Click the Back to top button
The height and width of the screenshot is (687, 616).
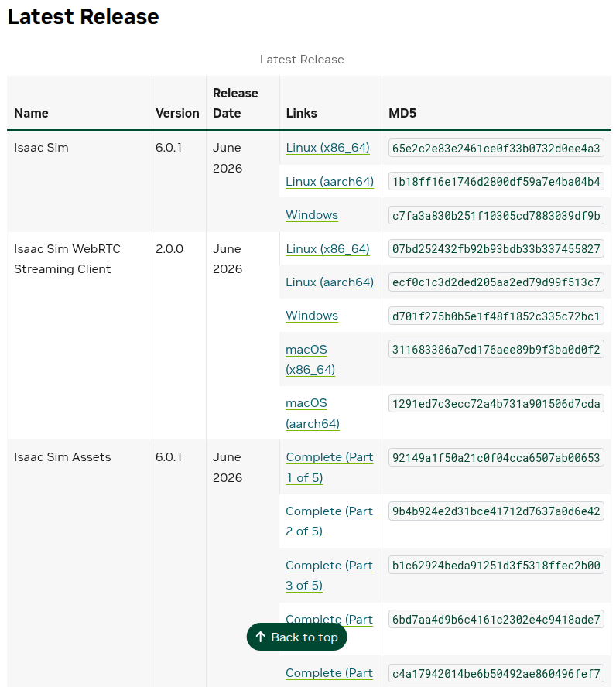(296, 637)
